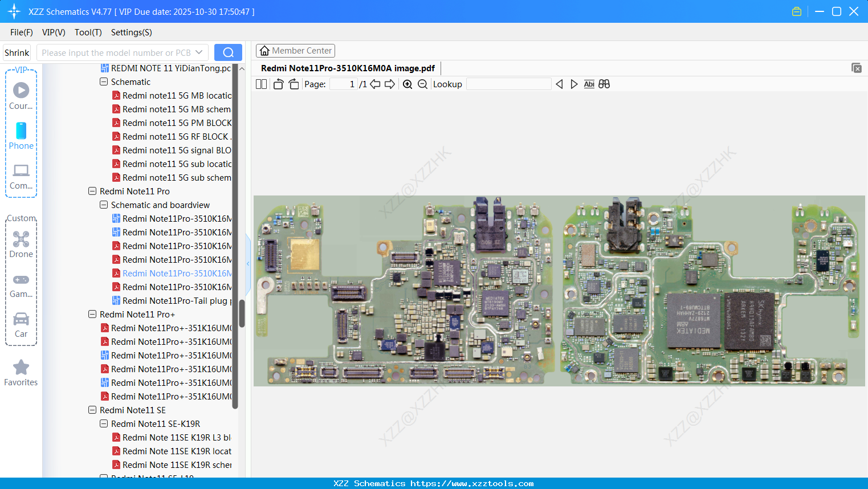
Task: Click the zoom out magnifier icon
Action: 422,84
